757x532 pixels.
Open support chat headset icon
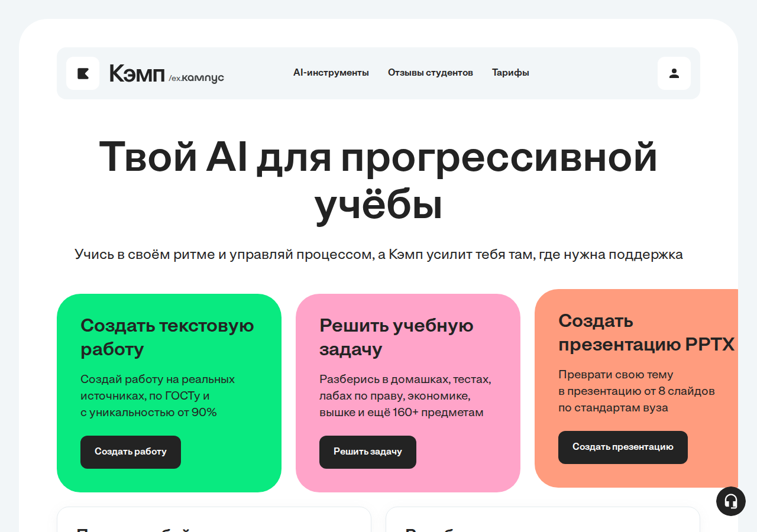731,501
